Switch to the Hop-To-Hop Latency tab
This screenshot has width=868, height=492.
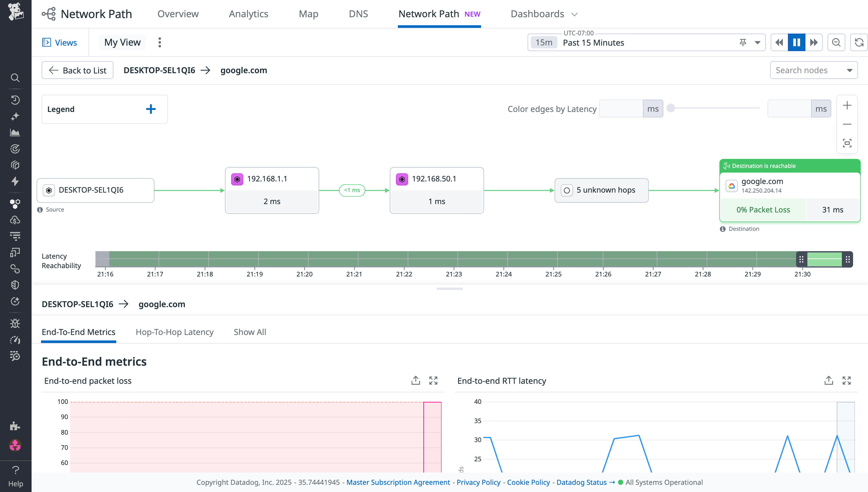pos(175,332)
